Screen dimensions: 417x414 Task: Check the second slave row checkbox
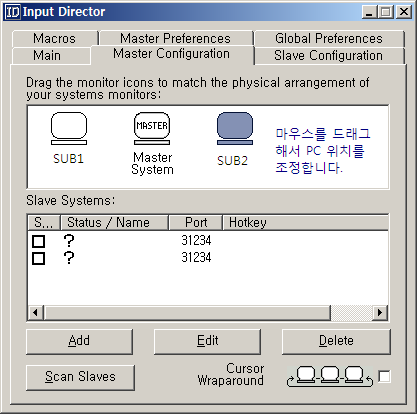pos(39,258)
